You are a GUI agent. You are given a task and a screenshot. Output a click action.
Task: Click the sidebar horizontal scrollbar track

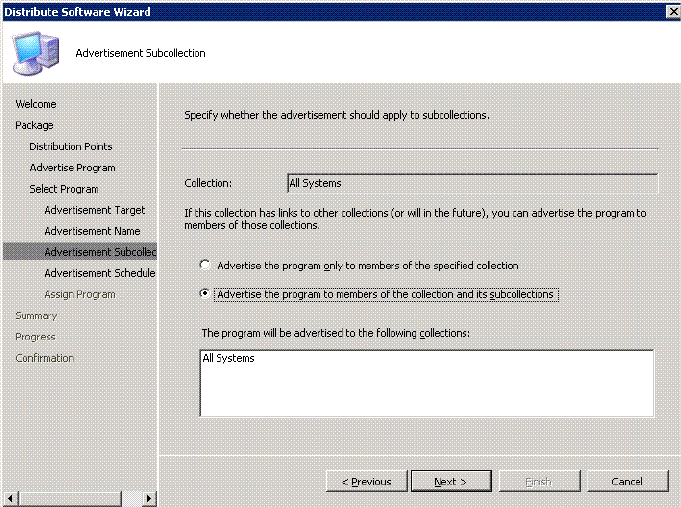click(80, 497)
